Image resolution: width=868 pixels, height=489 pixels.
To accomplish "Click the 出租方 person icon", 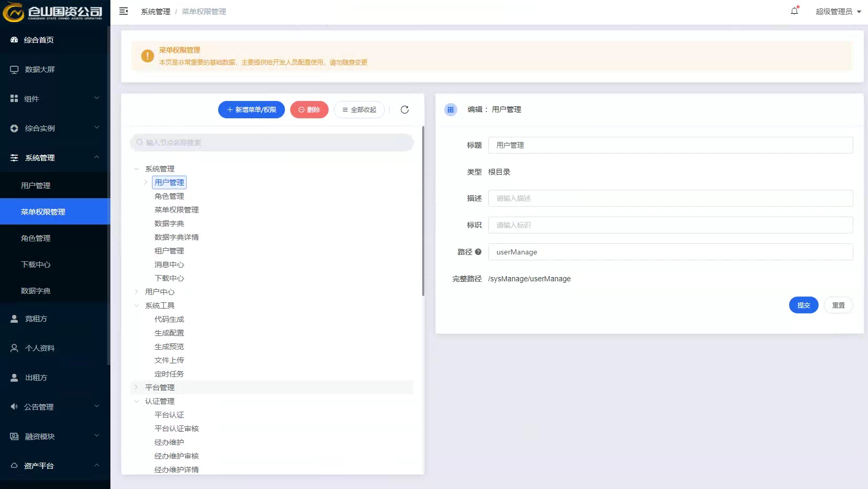I will point(14,378).
